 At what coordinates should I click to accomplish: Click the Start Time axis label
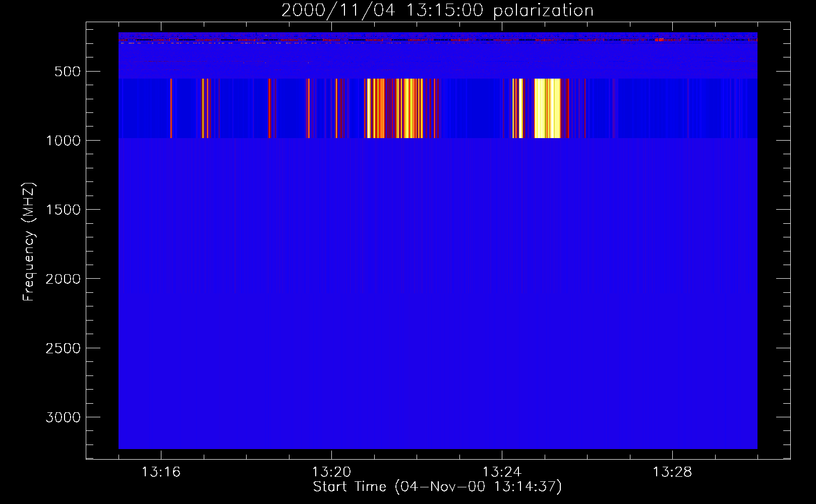point(437,487)
